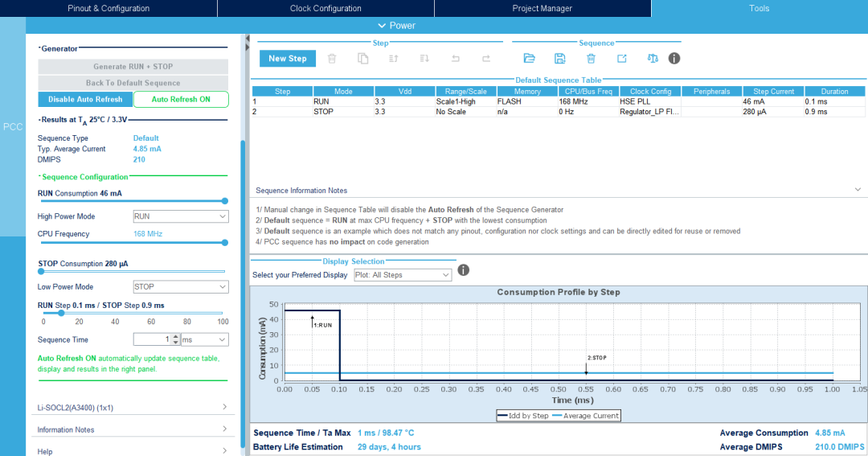Viewport: 868px width, 456px height.
Task: Select the PCC side tab
Action: [x=13, y=127]
